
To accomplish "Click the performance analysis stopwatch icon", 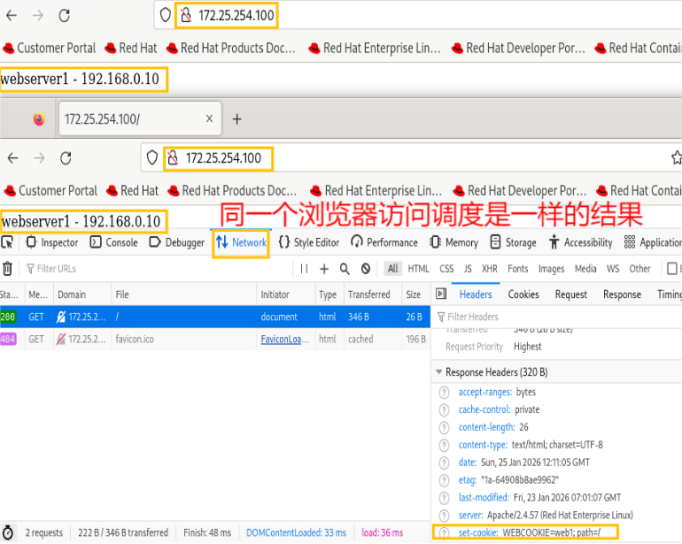I will point(8,532).
